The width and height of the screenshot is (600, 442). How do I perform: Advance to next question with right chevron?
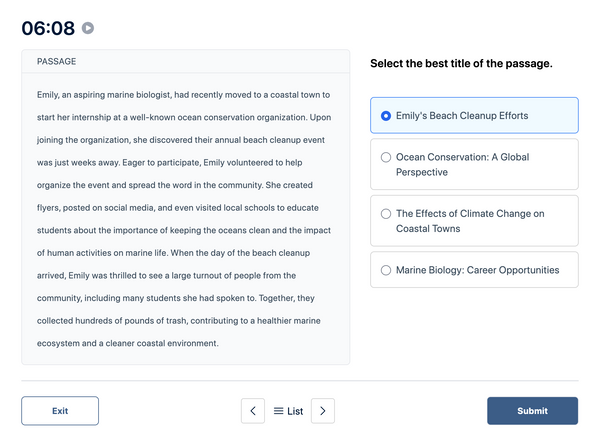tap(323, 411)
